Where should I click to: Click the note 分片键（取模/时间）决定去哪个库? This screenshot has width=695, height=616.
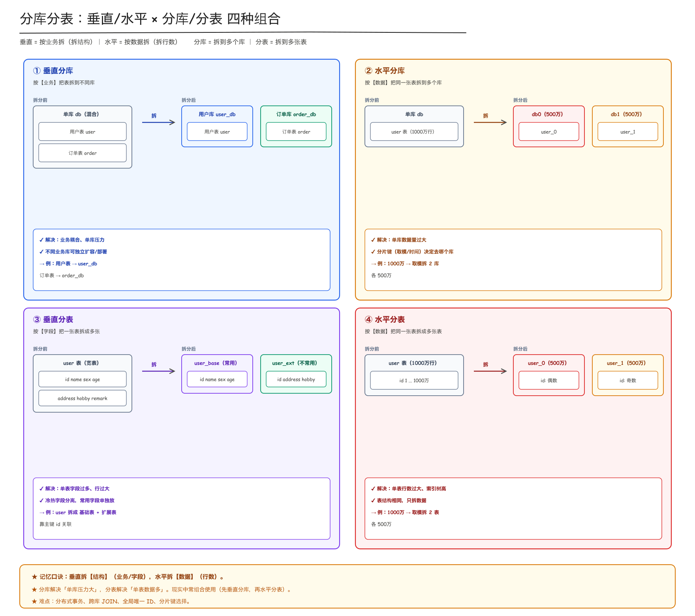tap(412, 252)
